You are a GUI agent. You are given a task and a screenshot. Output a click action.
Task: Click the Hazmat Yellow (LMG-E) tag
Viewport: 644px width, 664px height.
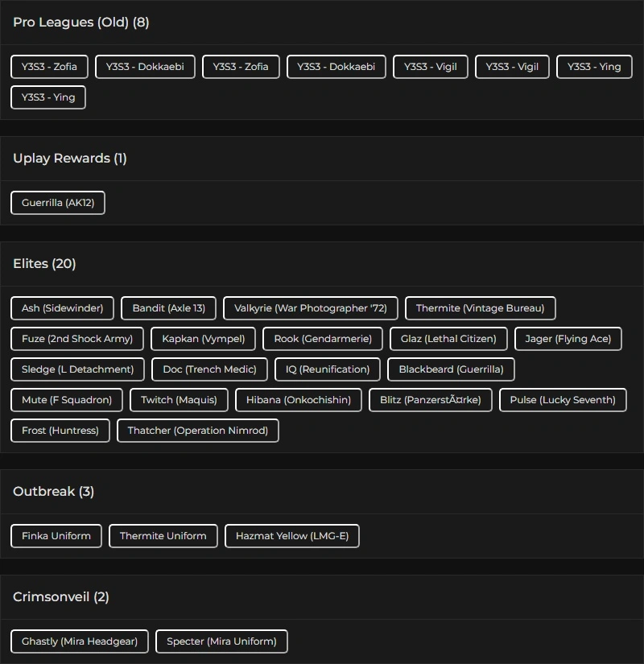[292, 536]
